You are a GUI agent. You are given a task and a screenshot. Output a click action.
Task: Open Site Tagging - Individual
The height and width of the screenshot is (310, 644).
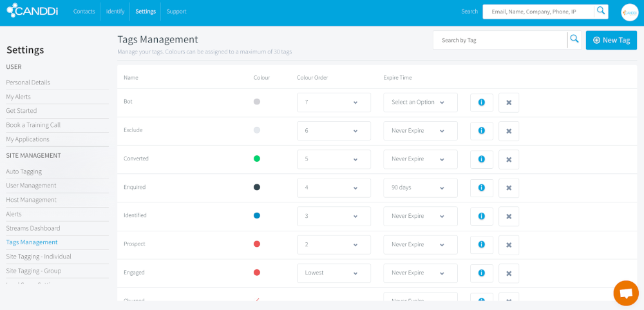39,257
